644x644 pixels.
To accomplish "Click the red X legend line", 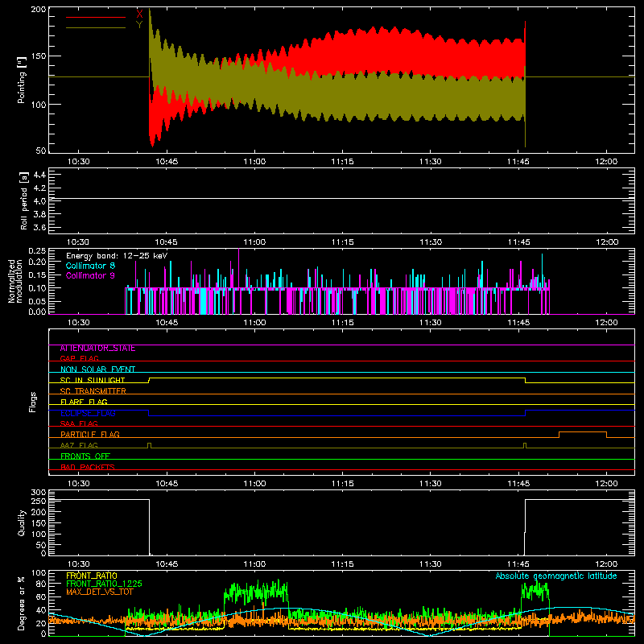I will coord(96,17).
